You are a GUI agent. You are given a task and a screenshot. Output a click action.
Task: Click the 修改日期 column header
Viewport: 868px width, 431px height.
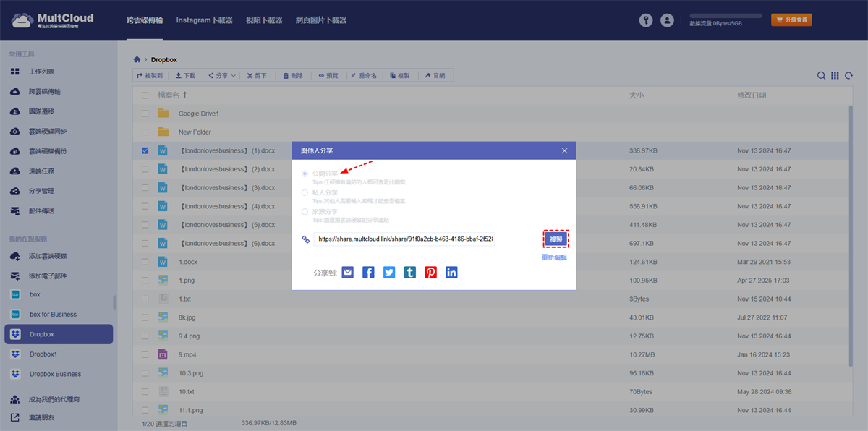(752, 95)
